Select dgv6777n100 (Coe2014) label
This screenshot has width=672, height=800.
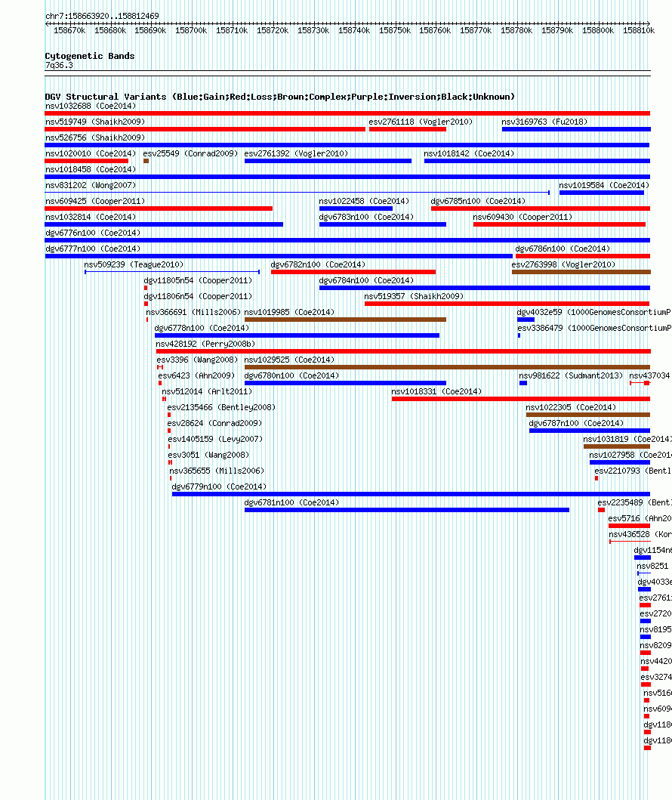[x=93, y=249]
